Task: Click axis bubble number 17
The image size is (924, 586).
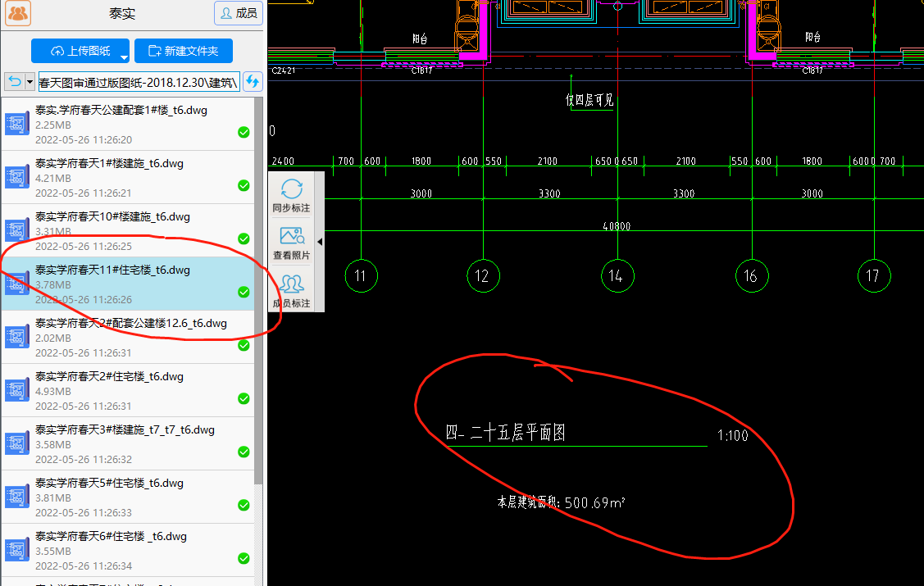Action: (874, 275)
